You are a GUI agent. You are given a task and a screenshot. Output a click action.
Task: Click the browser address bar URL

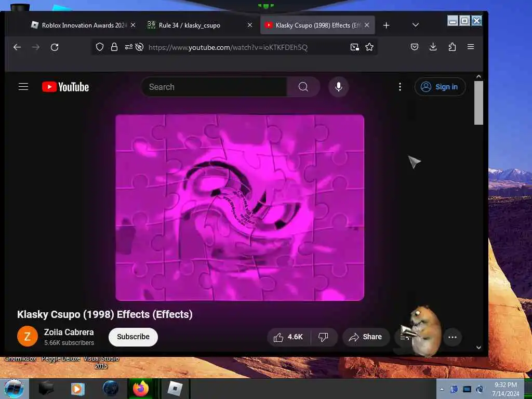click(x=228, y=47)
